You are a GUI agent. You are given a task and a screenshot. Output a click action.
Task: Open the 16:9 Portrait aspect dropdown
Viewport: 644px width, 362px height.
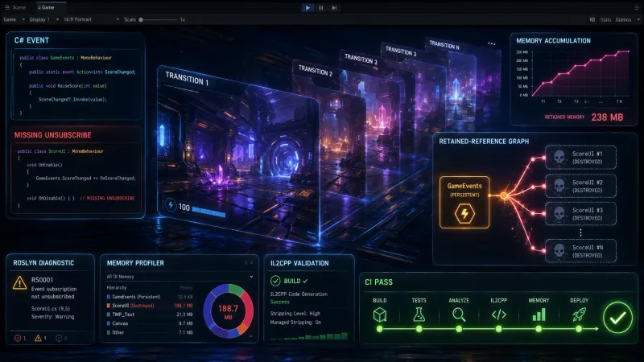pyautogui.click(x=91, y=19)
